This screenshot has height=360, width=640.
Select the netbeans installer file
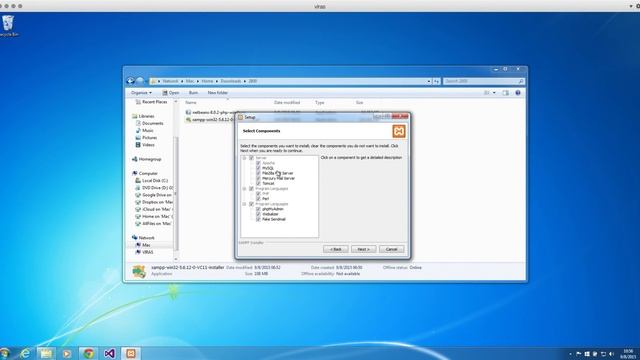[210, 112]
